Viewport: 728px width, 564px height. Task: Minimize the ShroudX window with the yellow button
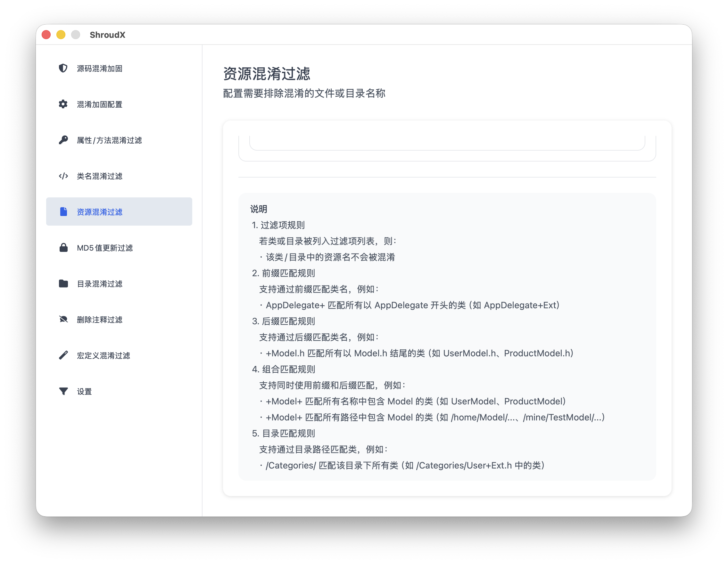(61, 35)
